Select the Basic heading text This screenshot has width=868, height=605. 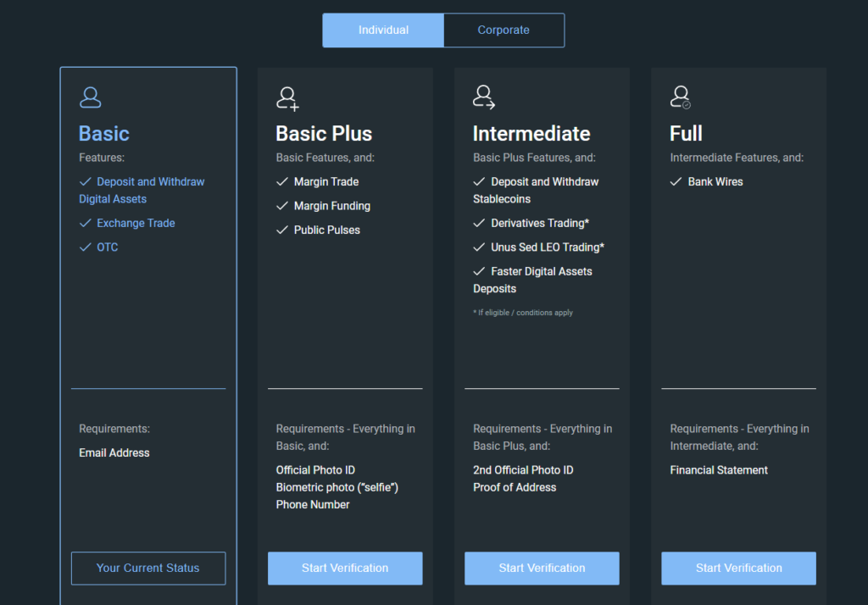[104, 134]
